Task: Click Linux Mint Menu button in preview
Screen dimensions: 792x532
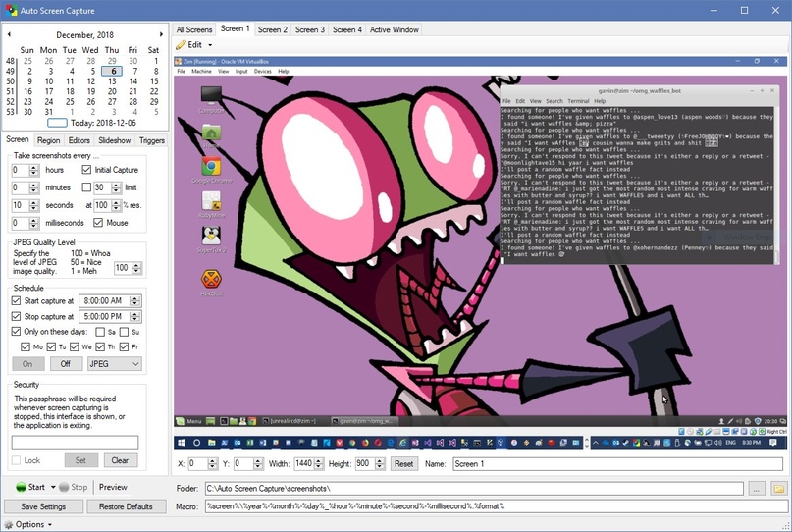Action: coord(188,421)
